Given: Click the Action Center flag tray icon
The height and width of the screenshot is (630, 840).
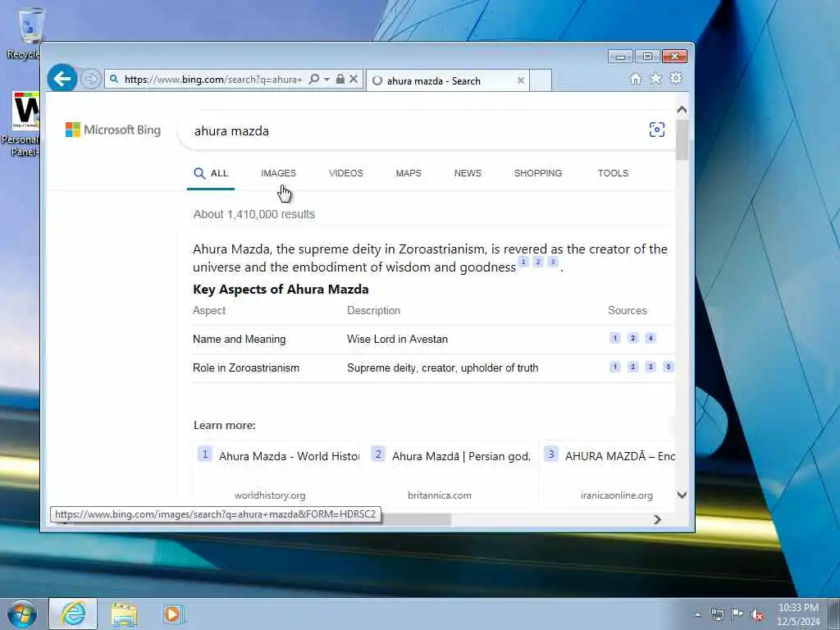Looking at the screenshot, I should (x=737, y=614).
